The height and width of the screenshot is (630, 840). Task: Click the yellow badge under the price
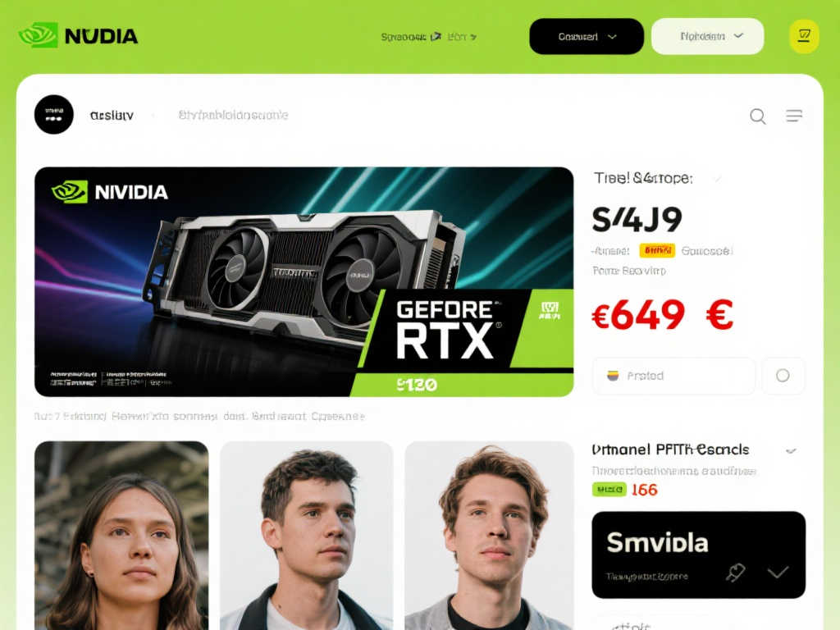pyautogui.click(x=657, y=250)
